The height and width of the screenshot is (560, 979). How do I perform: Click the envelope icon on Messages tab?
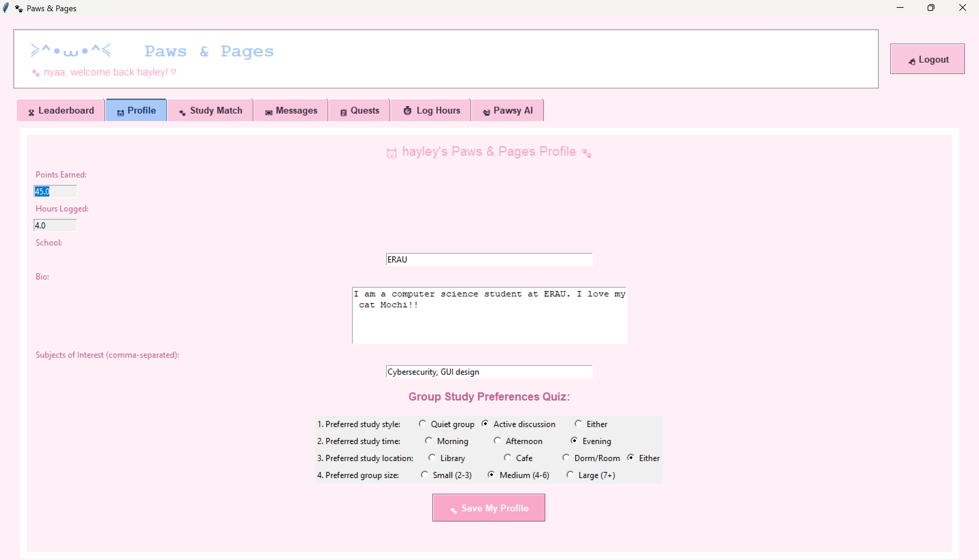[268, 112]
